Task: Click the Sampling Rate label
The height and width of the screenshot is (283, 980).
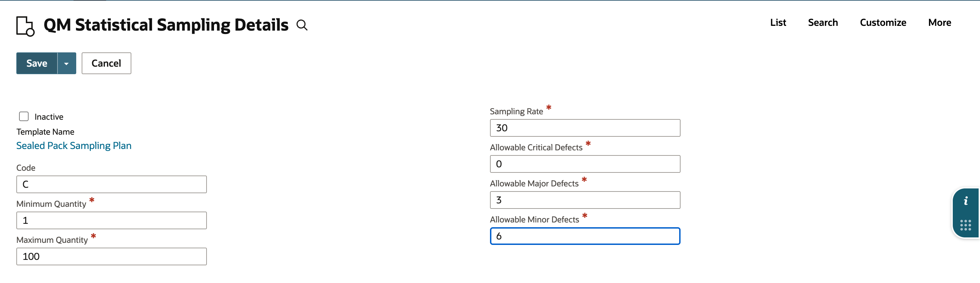Action: point(516,112)
